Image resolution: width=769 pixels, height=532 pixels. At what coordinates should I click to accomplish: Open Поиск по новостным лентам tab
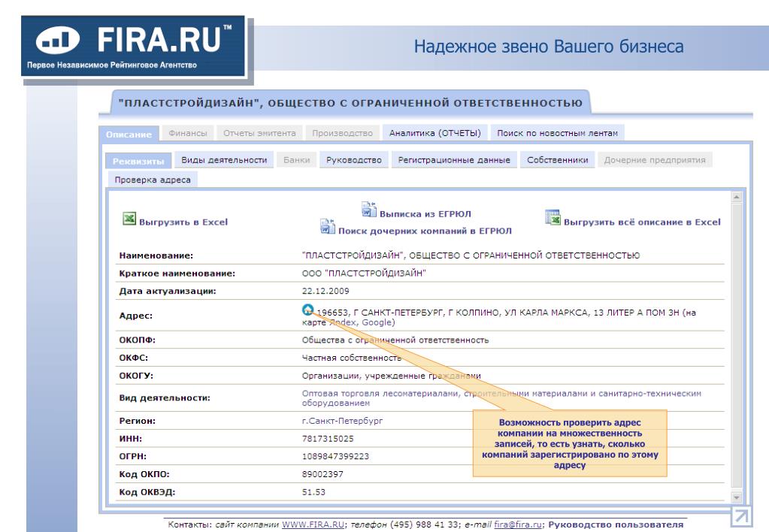pyautogui.click(x=557, y=133)
